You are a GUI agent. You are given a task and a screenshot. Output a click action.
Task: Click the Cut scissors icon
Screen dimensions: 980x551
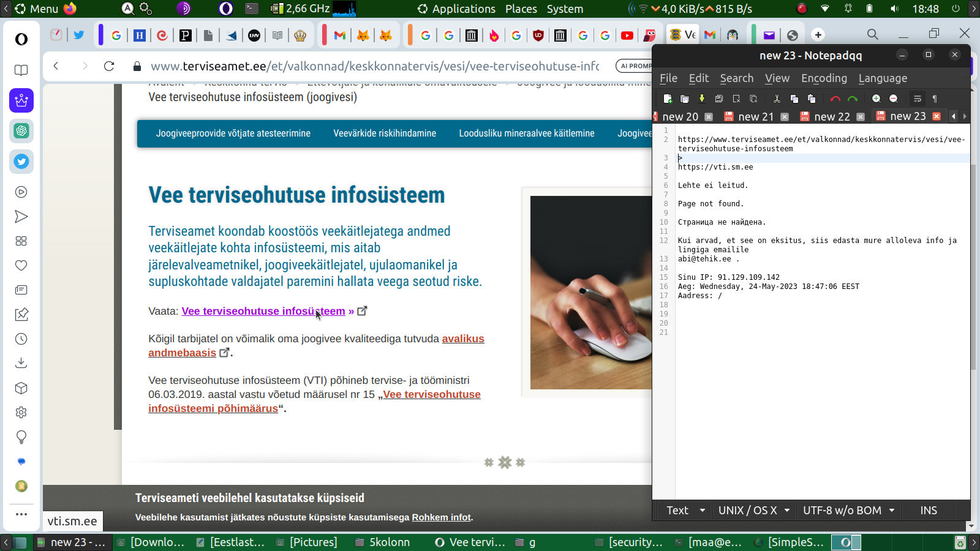[777, 99]
